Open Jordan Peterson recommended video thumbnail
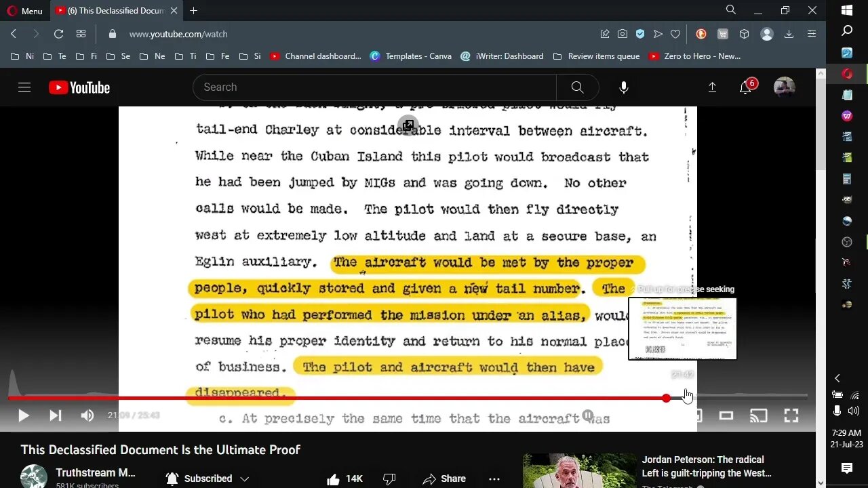Screen dimensions: 868x488 pos(580,470)
